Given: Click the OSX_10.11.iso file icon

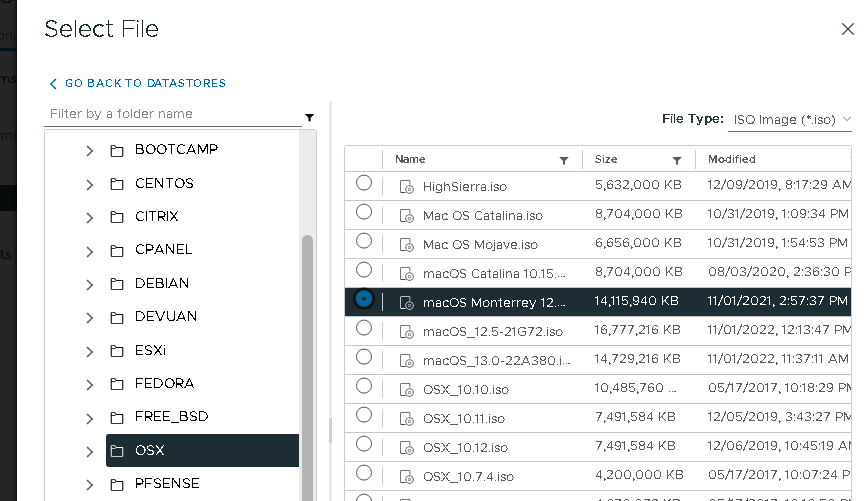Looking at the screenshot, I should point(406,419).
